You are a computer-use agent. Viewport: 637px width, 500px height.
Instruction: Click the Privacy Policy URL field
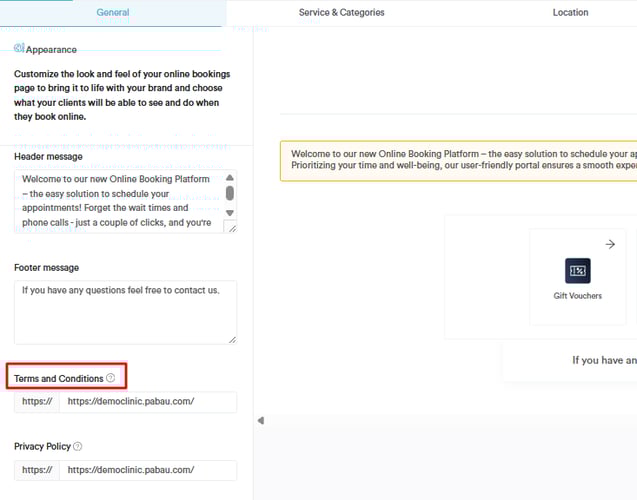pyautogui.click(x=148, y=470)
